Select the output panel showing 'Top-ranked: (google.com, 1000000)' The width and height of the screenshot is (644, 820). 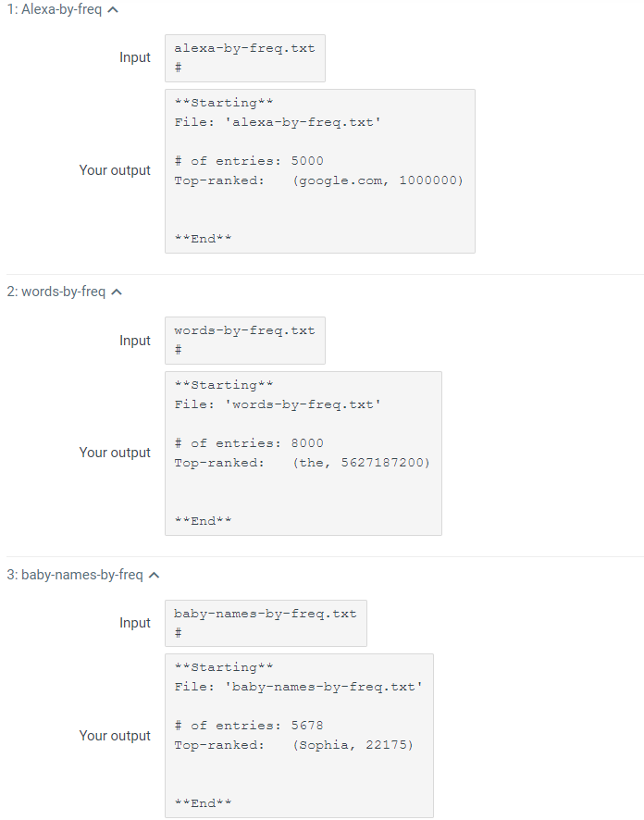tap(319, 170)
